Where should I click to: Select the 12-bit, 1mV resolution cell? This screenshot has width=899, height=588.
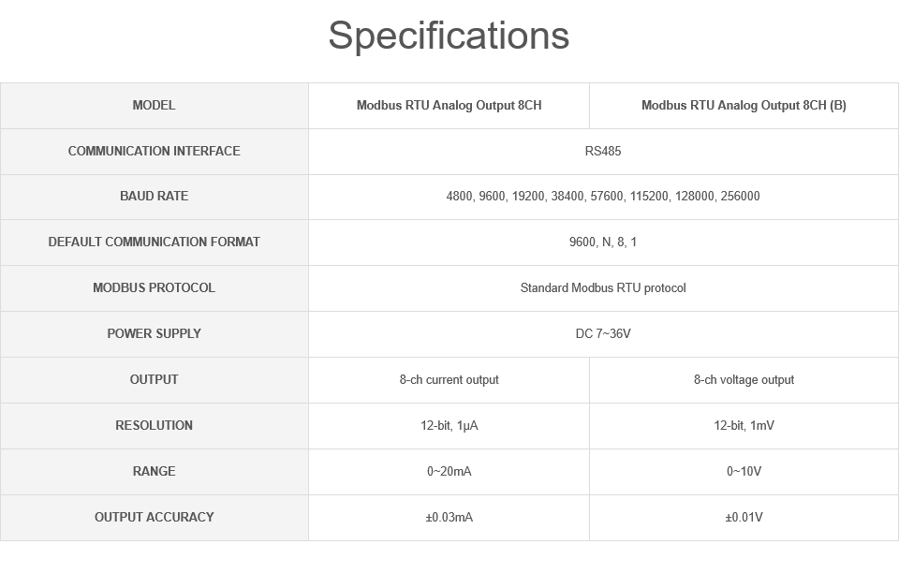pos(744,425)
